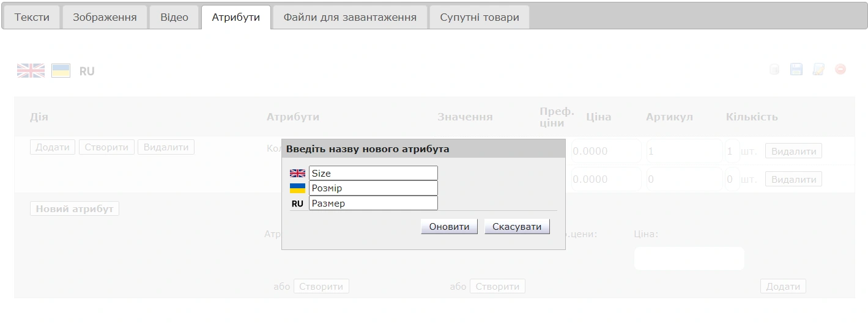
Task: Open the Тексти tab
Action: coord(32,17)
